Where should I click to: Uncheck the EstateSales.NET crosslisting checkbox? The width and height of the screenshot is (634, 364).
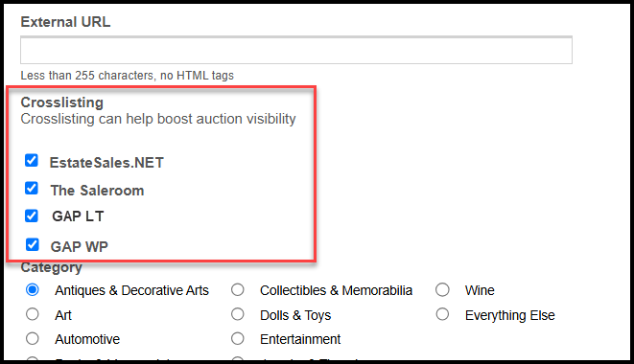[x=32, y=160]
